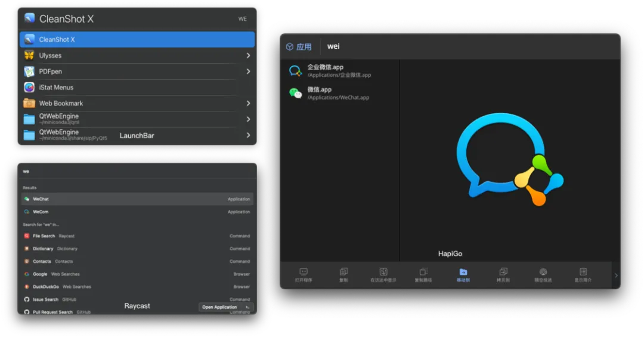Click the GitHub icon beside Issue Search
Screen dimensions: 644x338
click(x=27, y=299)
